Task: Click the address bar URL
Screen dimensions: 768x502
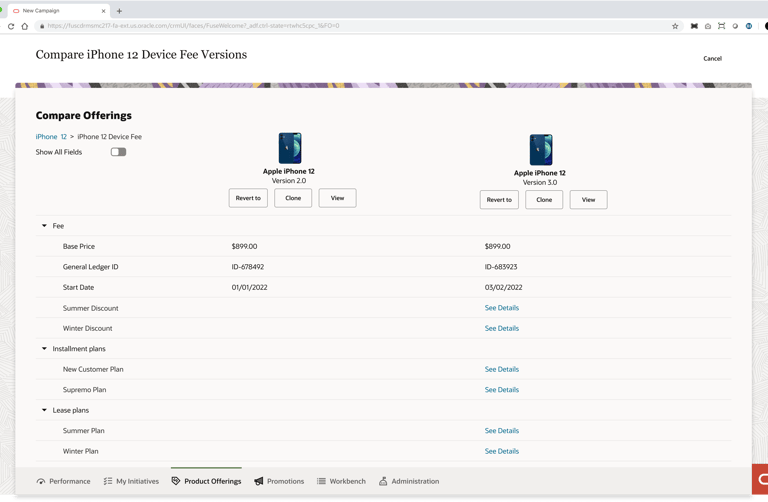Action: click(193, 26)
